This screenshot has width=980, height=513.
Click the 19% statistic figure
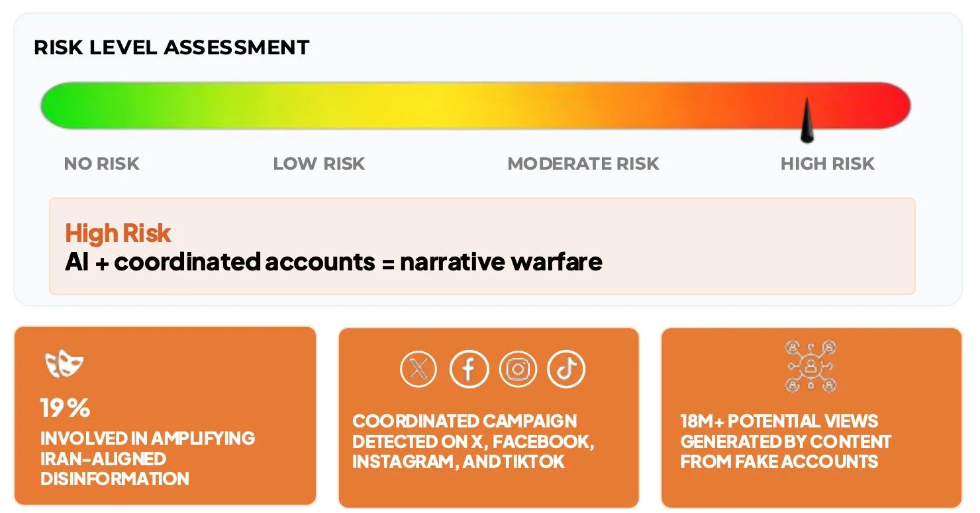pos(65,408)
